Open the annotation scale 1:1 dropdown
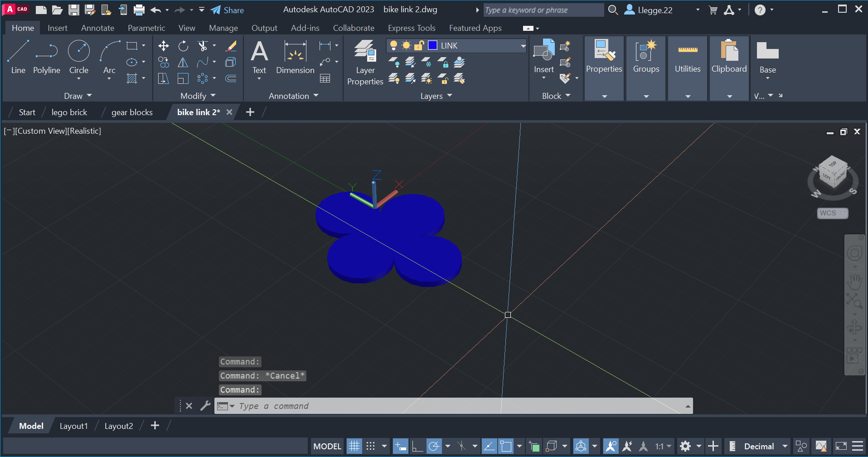 click(x=664, y=446)
